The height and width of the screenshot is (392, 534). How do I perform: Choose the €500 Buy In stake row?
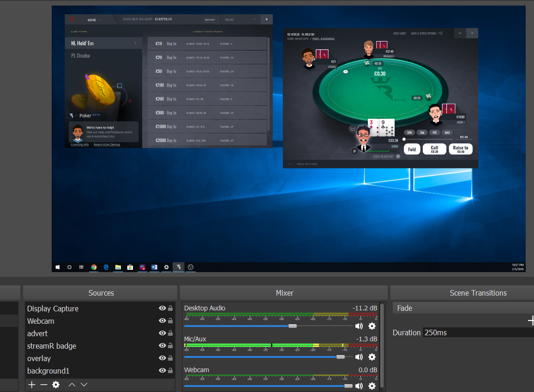[207, 113]
